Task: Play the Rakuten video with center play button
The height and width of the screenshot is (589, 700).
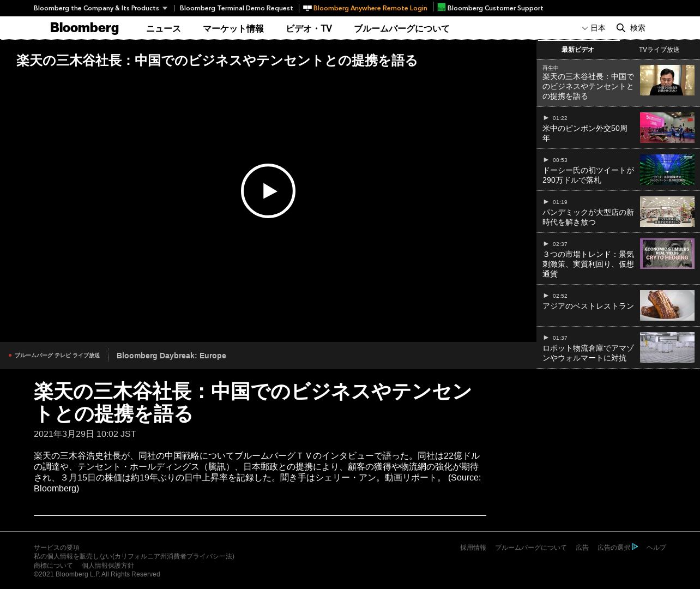Action: (x=268, y=191)
